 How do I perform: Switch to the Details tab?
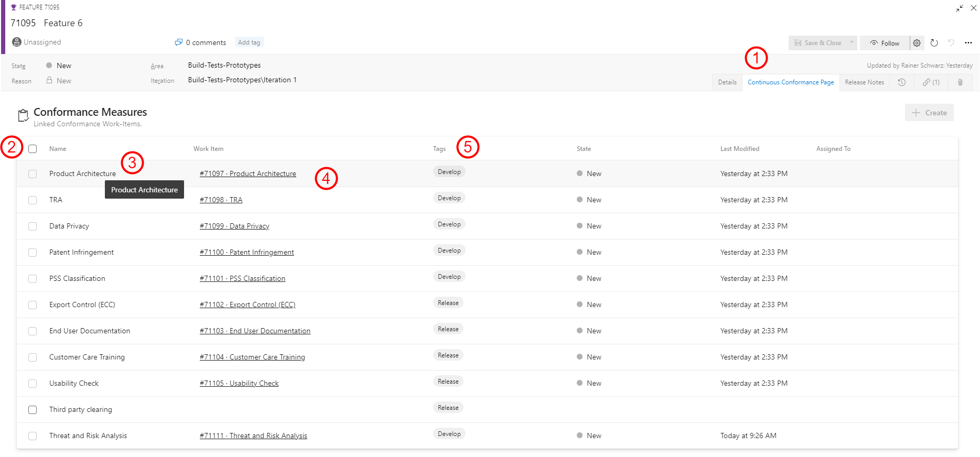[x=727, y=82]
